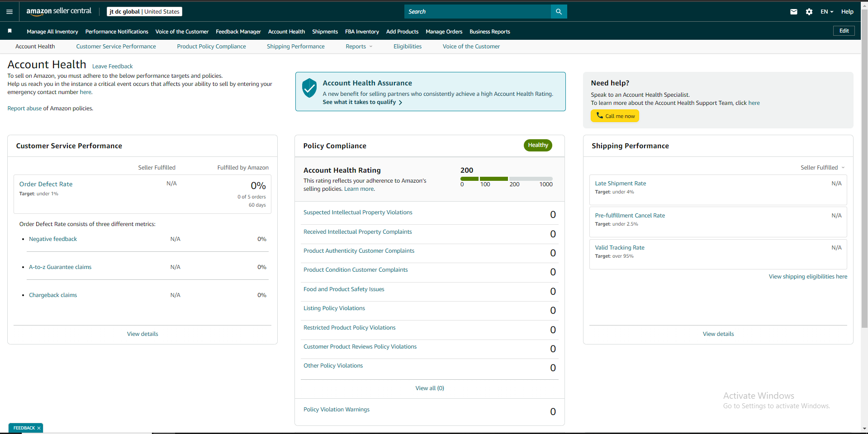
Task: Switch to the Eligibilities tab
Action: tap(408, 47)
